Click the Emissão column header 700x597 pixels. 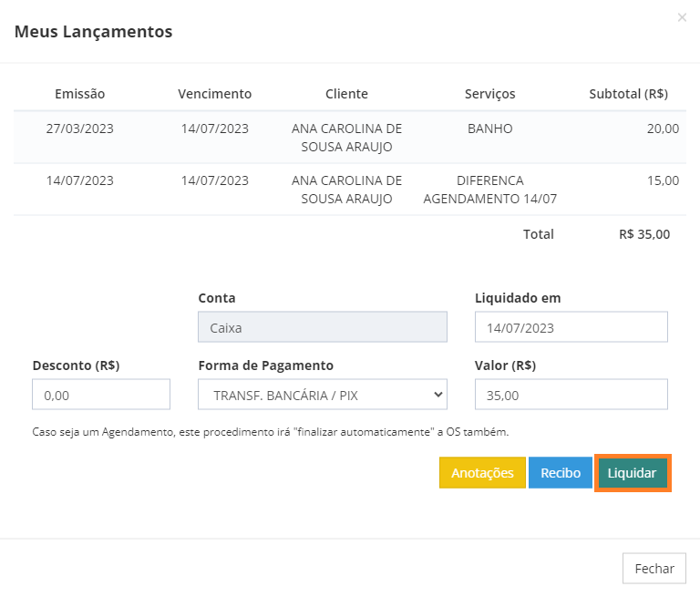(80, 94)
